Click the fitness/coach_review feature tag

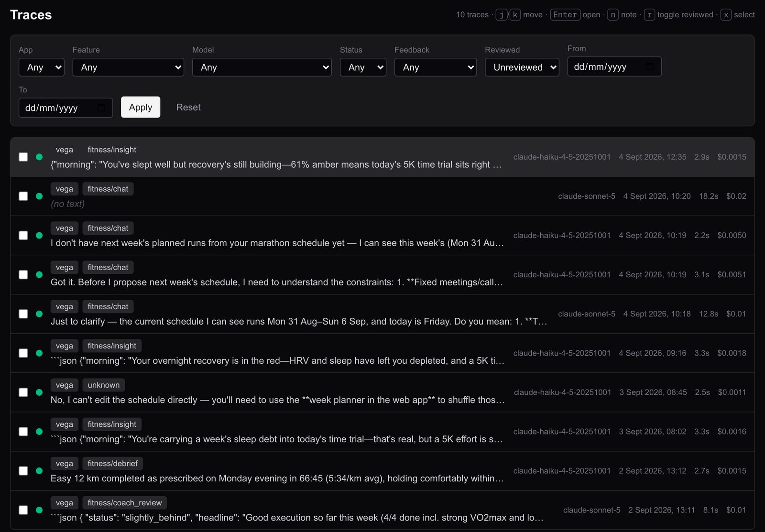[x=125, y=502]
